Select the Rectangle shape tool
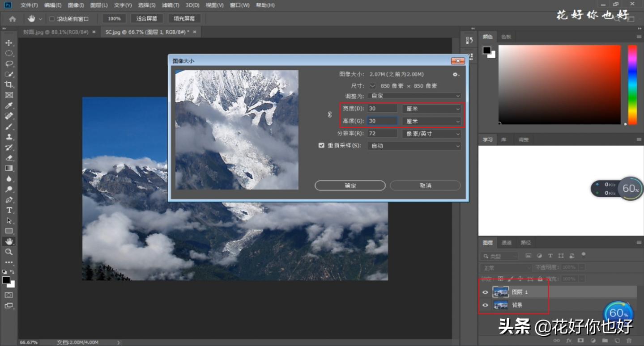Image resolution: width=644 pixels, height=346 pixels. (9, 231)
